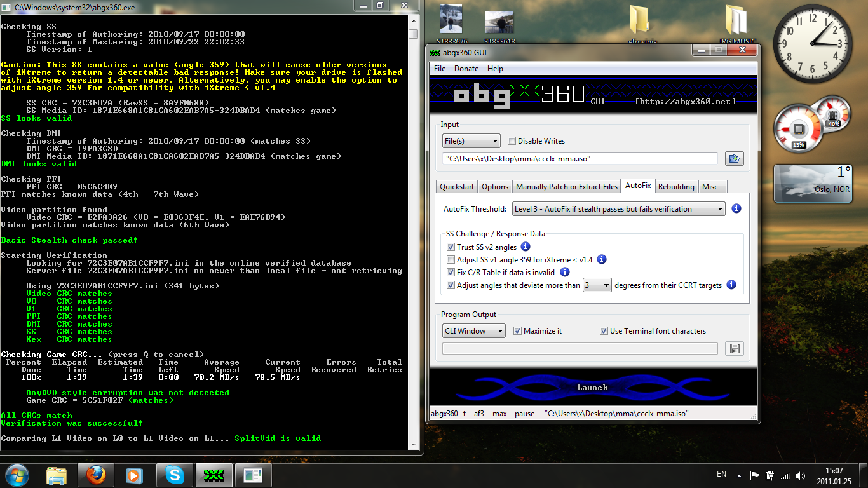This screenshot has height=488, width=868.
Task: Click Show desktop strip on taskbar
Action: click(x=864, y=475)
